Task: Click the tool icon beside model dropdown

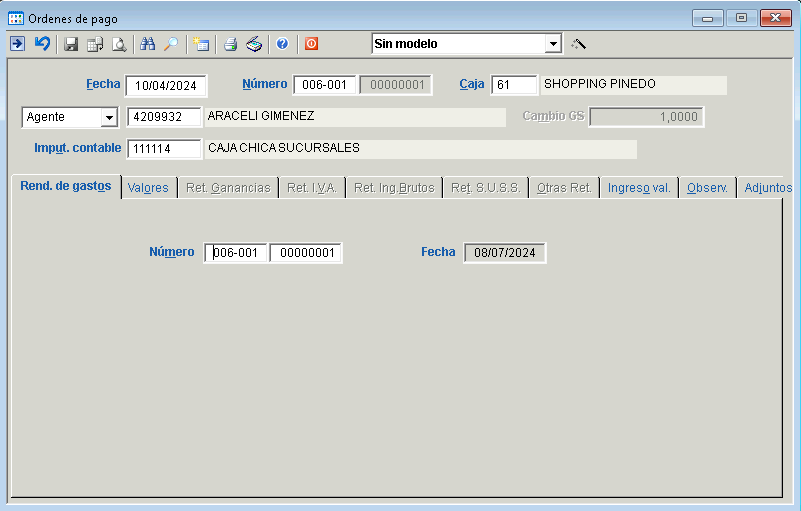Action: tap(578, 44)
